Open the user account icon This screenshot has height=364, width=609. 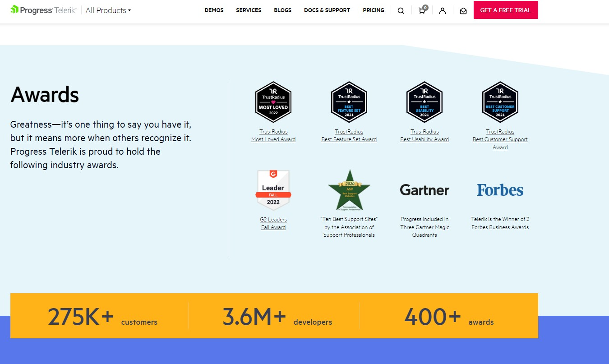[443, 11]
